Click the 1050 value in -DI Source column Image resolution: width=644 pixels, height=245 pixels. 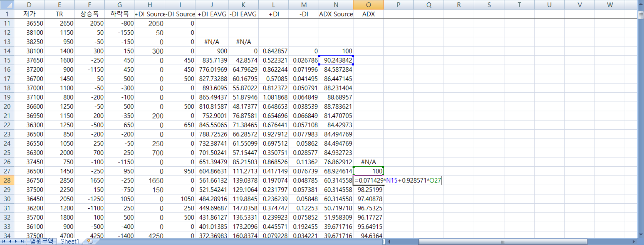tap(180, 199)
